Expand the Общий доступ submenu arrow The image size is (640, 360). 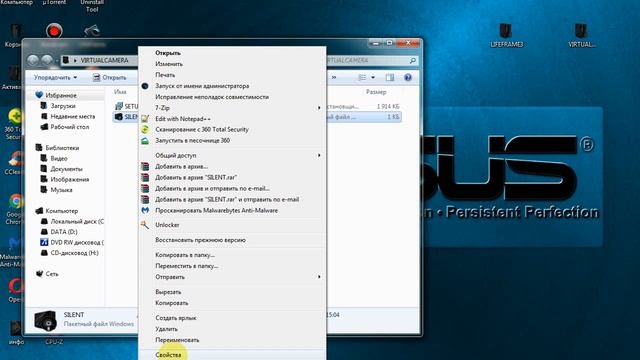pyautogui.click(x=319, y=156)
